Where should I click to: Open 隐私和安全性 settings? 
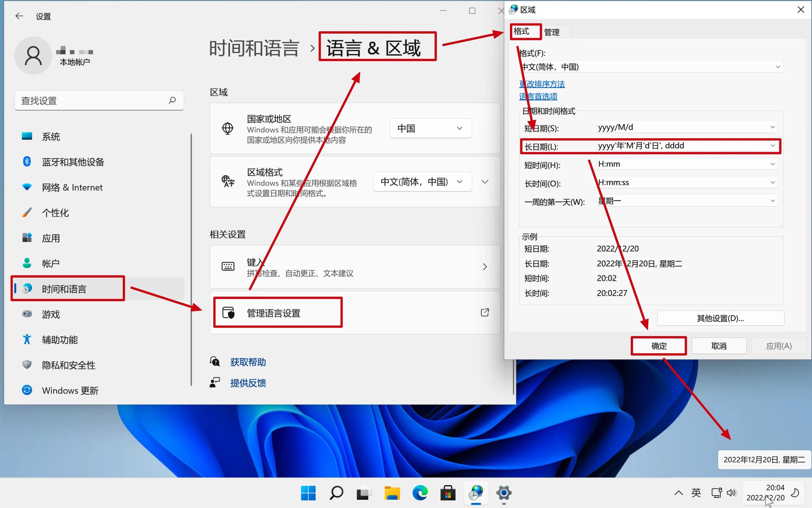pyautogui.click(x=99, y=365)
